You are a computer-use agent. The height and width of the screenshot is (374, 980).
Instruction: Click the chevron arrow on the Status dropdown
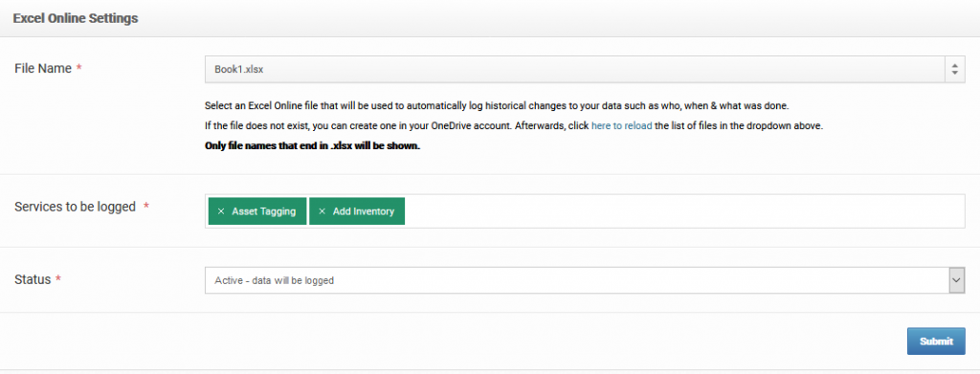[x=956, y=280]
